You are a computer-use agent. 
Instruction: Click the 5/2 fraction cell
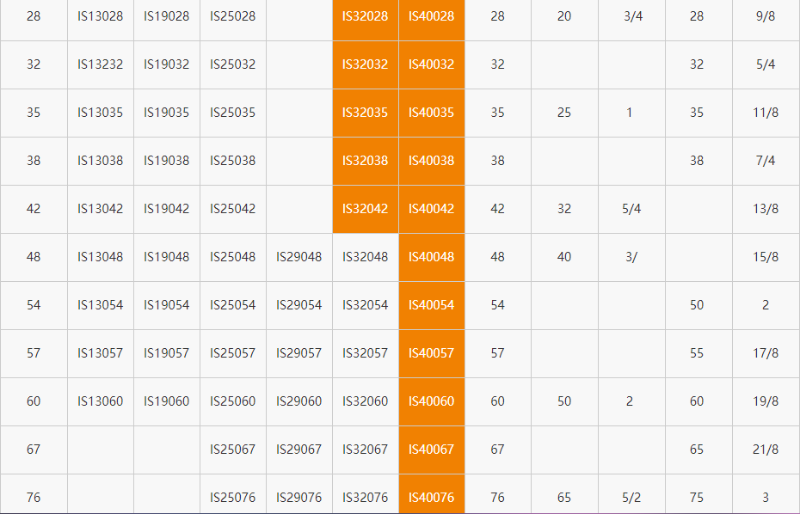[630, 497]
